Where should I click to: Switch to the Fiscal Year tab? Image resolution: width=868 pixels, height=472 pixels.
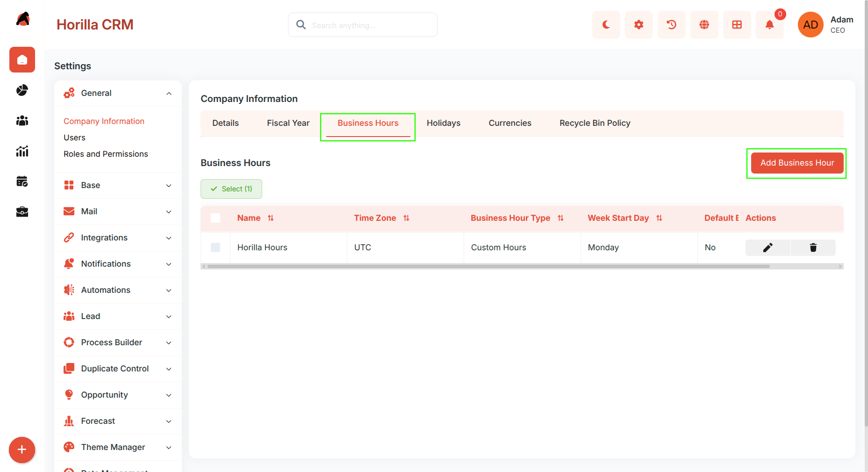pyautogui.click(x=288, y=123)
